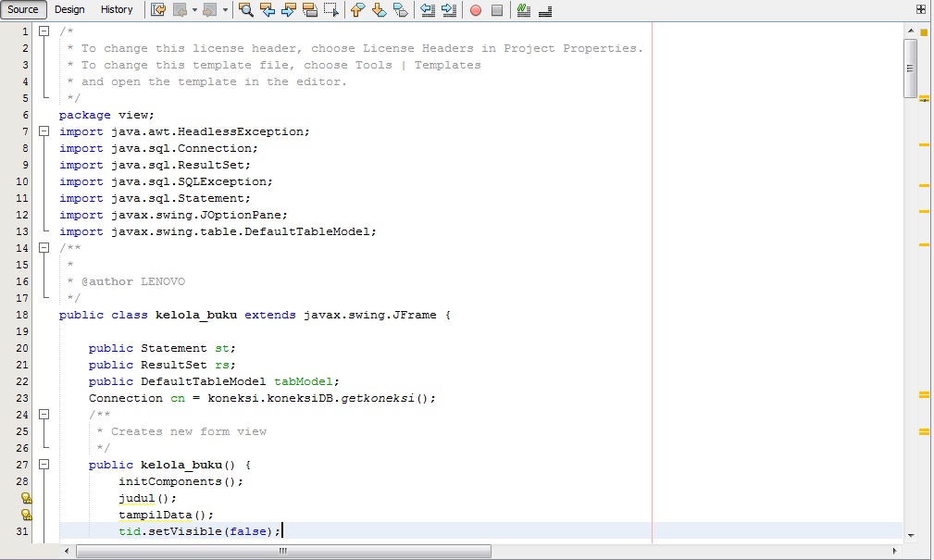Switch to the Design tab

pos(69,9)
